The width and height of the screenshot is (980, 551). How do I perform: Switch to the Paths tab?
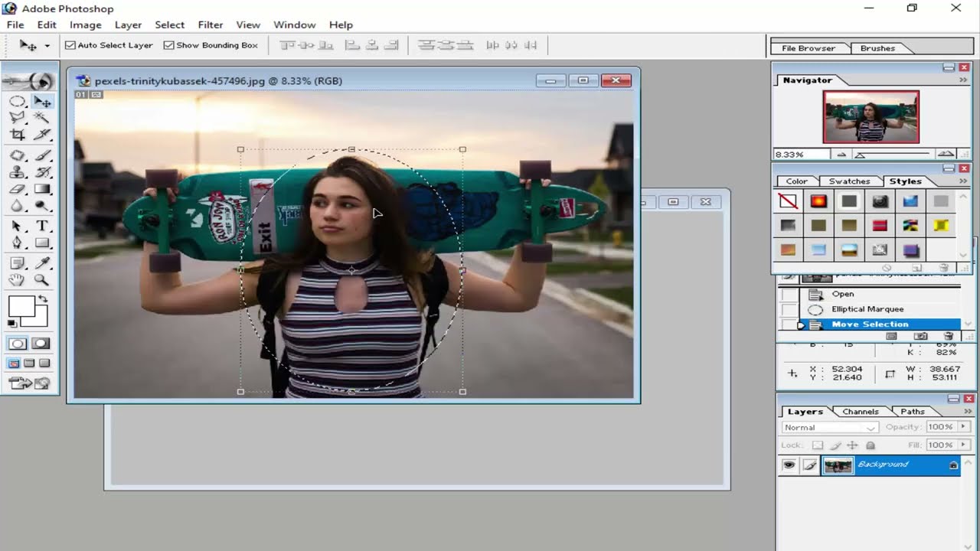click(x=913, y=412)
